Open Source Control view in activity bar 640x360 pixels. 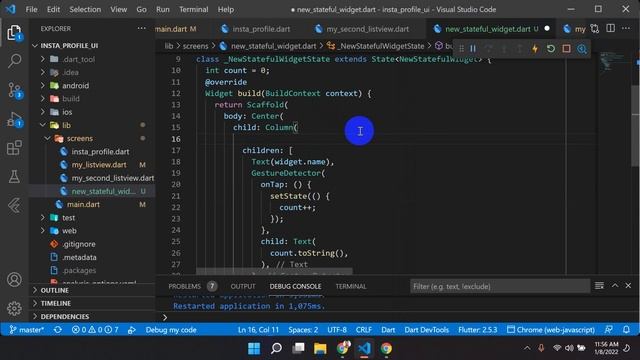click(x=14, y=90)
